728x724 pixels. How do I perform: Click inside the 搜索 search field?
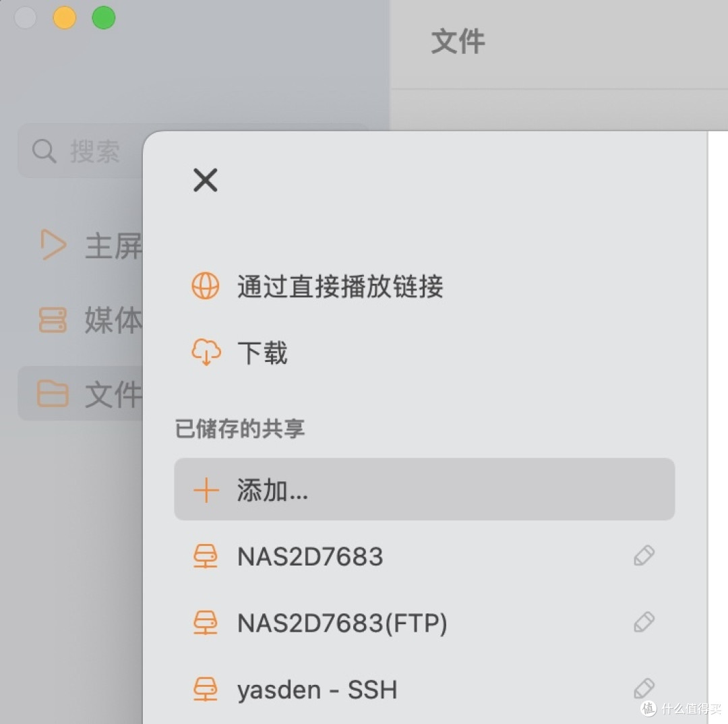(x=94, y=152)
